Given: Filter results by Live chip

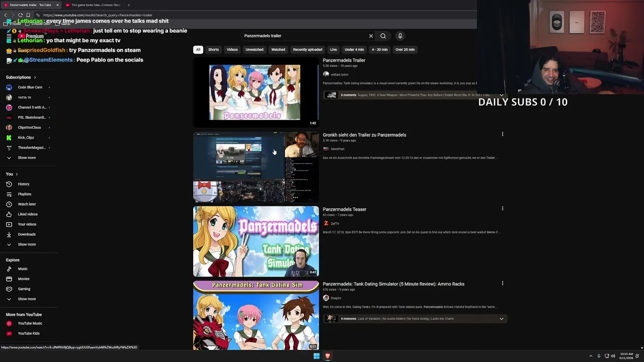Looking at the screenshot, I should pyautogui.click(x=334, y=50).
